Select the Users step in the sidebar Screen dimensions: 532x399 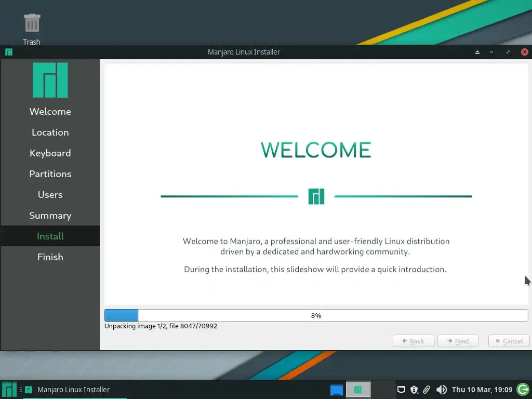[50, 195]
